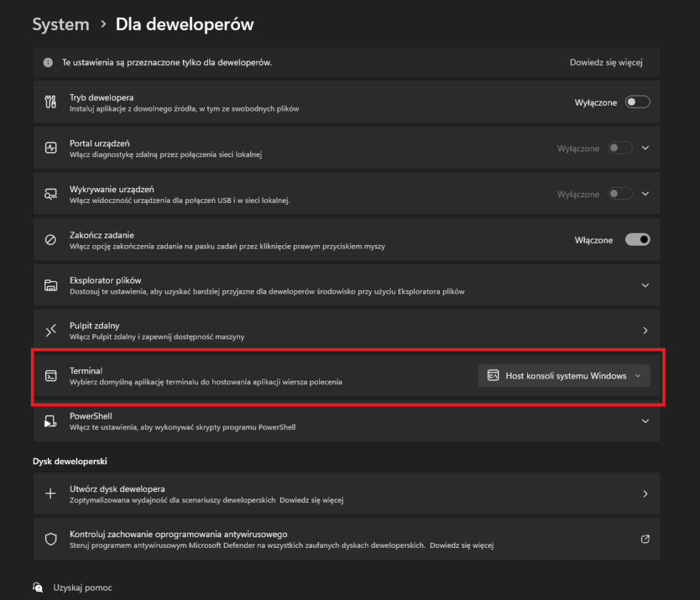700x600 pixels.
Task: Click the Tryb dewelopera label
Action: tap(101, 97)
